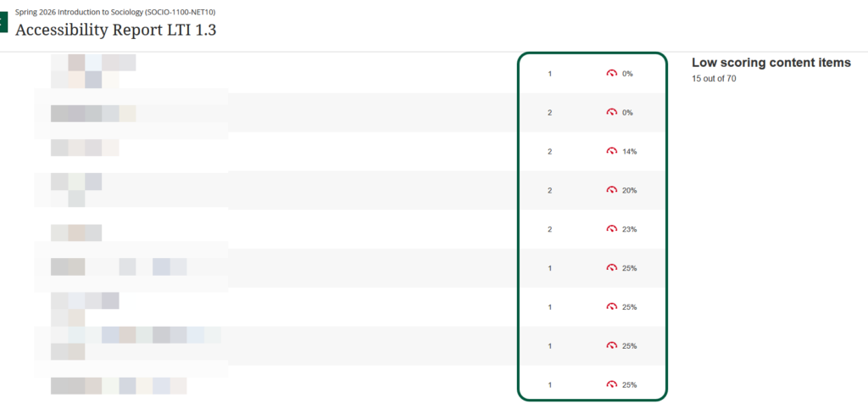Click the issue count in the 14% row
This screenshot has width=868, height=409.
(550, 151)
